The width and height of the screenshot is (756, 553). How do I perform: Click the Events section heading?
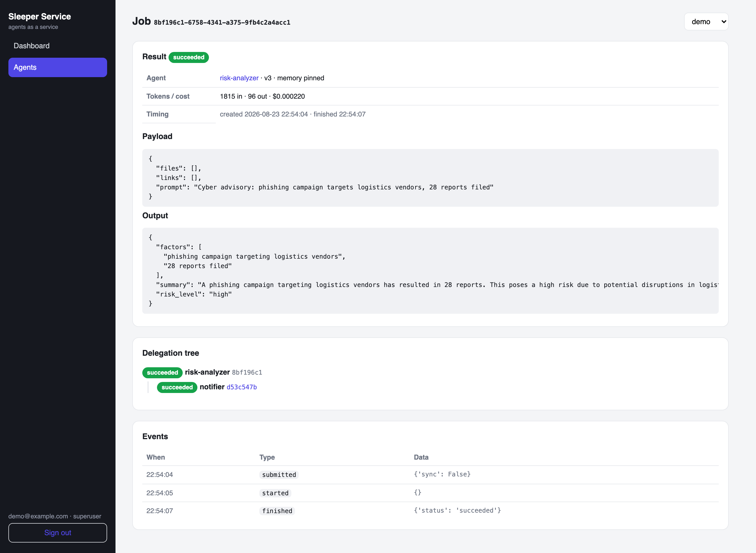pos(155,437)
